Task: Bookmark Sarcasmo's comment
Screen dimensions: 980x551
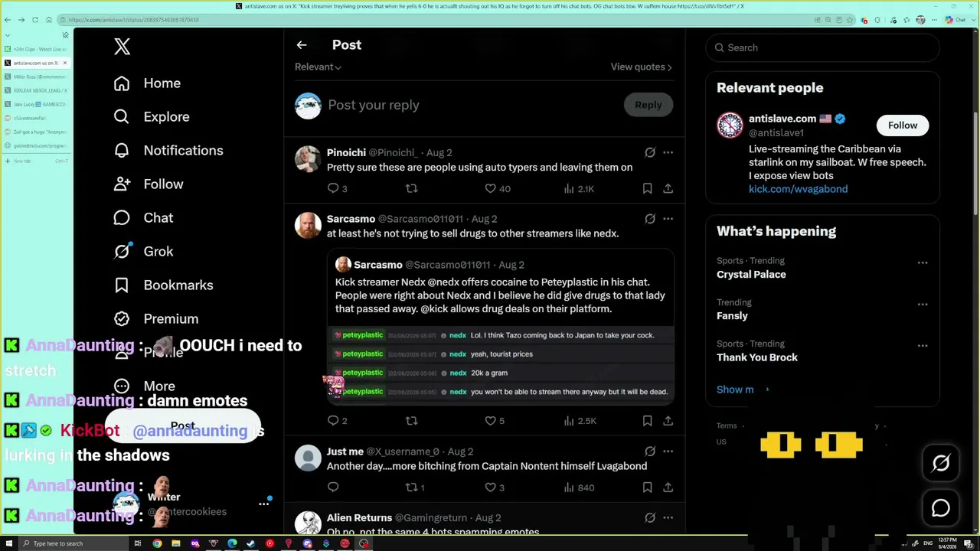Action: click(647, 420)
